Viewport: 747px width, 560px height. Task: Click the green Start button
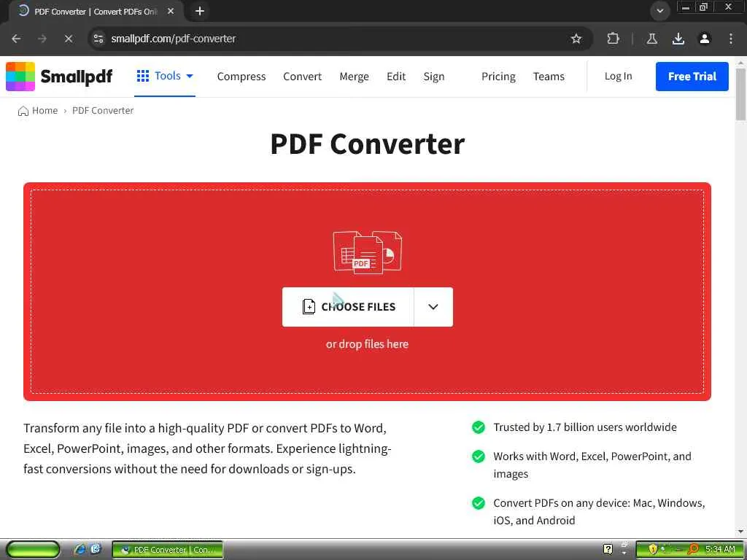[34, 550]
